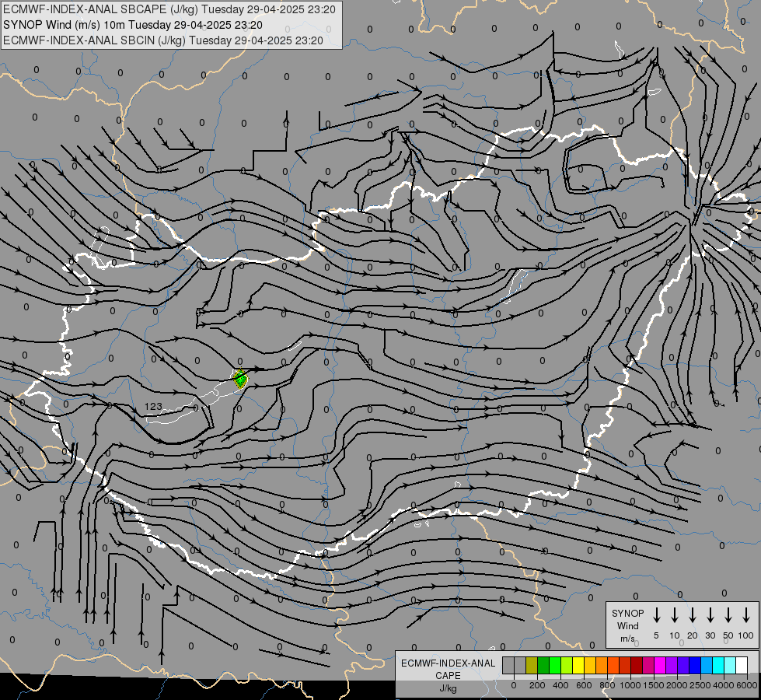The image size is (761, 700).
Task: Click the pure blue swatch left of 2500
Action: tap(695, 665)
